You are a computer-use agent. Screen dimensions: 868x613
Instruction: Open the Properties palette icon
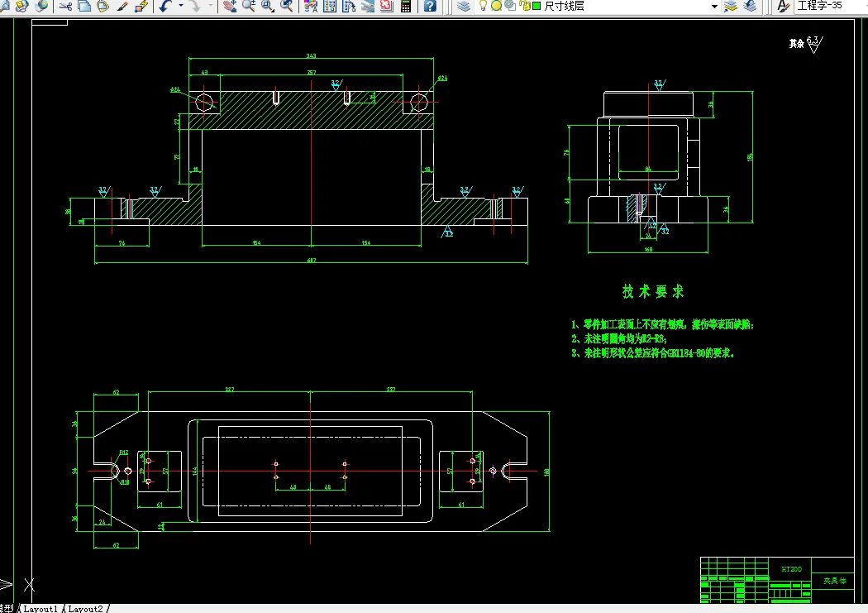(x=311, y=6)
